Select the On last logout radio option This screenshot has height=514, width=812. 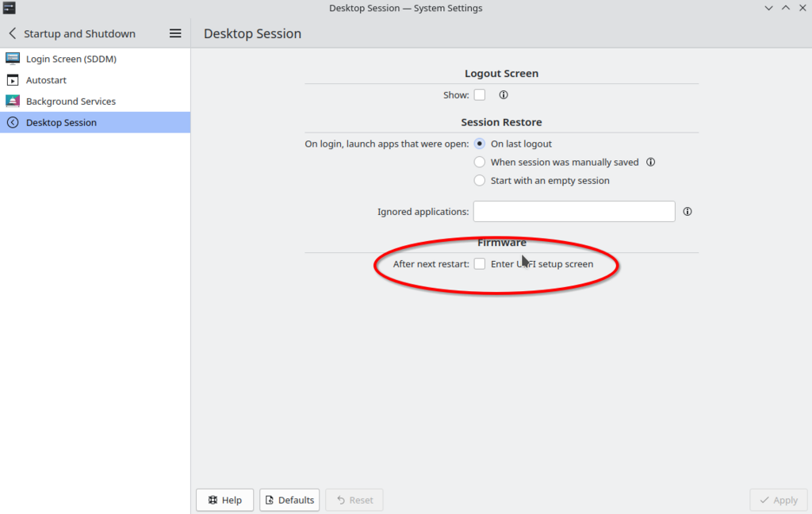point(480,144)
